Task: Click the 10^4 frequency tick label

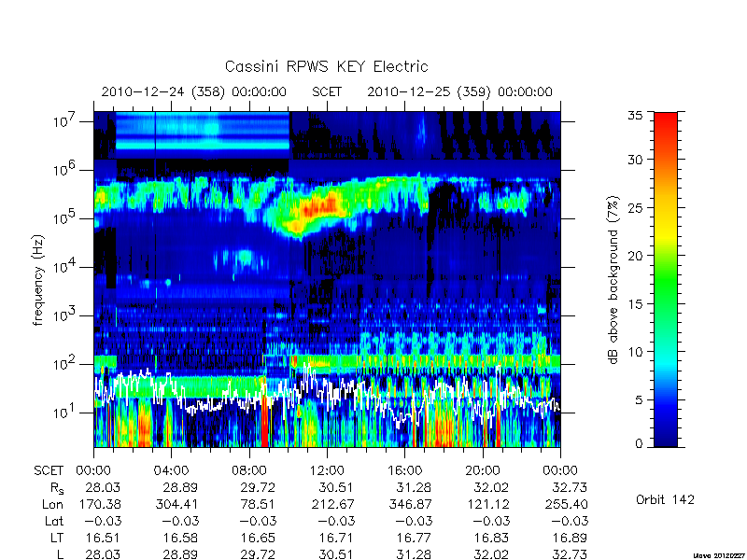Action: pos(66,266)
